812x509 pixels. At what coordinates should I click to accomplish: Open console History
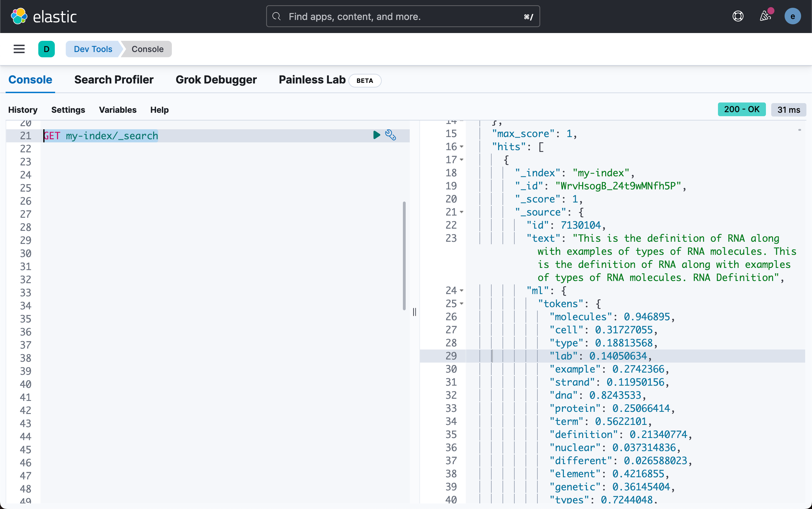point(23,110)
